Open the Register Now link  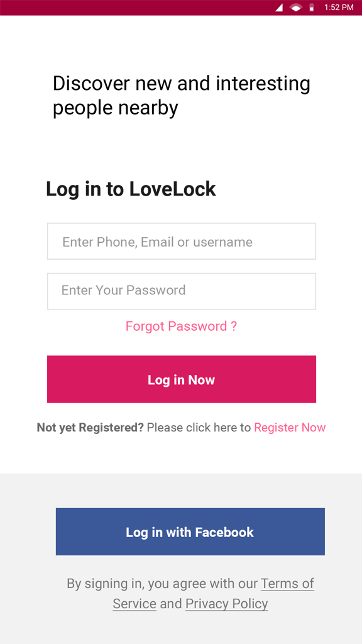[x=290, y=428]
